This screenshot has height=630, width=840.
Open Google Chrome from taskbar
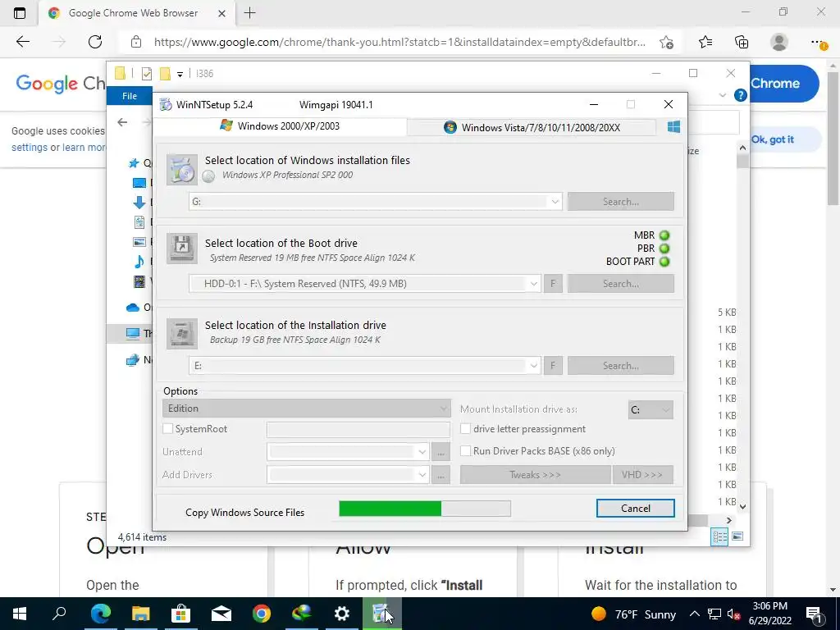pos(262,614)
